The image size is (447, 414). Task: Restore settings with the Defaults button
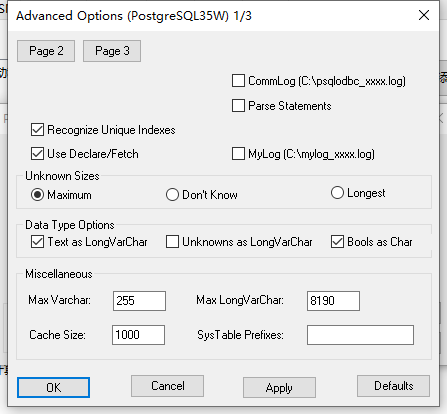393,386
